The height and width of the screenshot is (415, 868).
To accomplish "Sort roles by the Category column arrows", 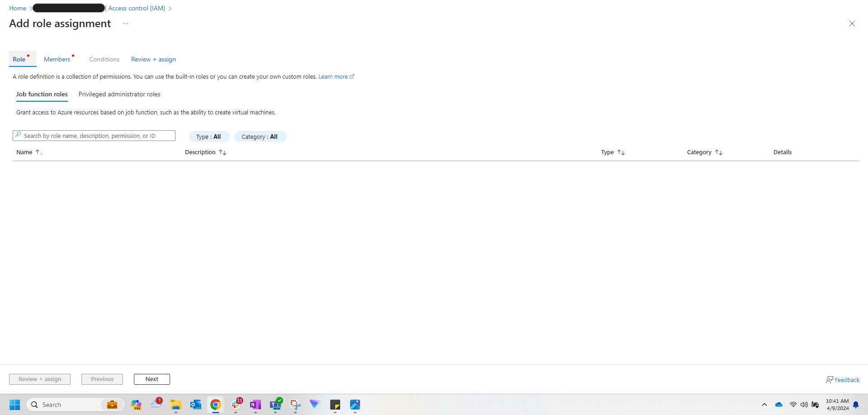I will pos(719,152).
